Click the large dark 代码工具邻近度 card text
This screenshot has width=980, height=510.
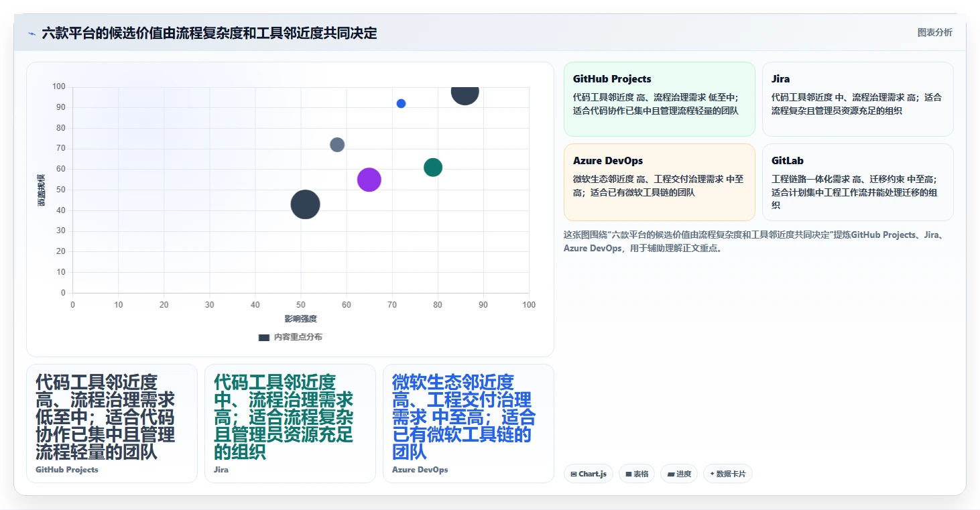(105, 417)
